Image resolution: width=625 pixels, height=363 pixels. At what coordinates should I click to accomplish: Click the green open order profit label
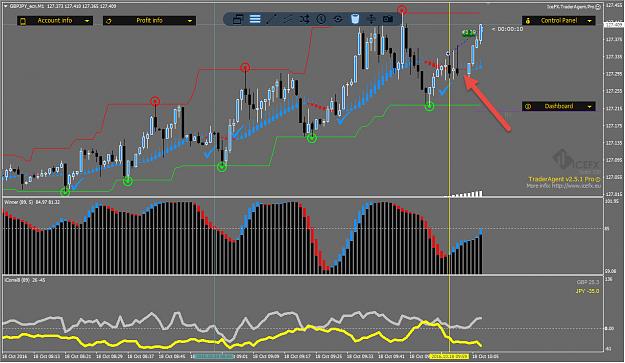pyautogui.click(x=469, y=33)
